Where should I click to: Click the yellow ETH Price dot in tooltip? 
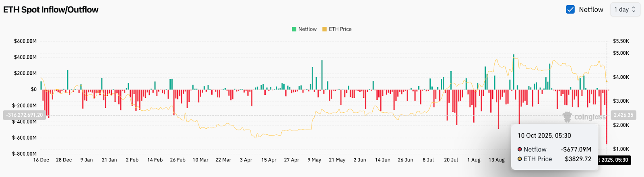click(520, 159)
